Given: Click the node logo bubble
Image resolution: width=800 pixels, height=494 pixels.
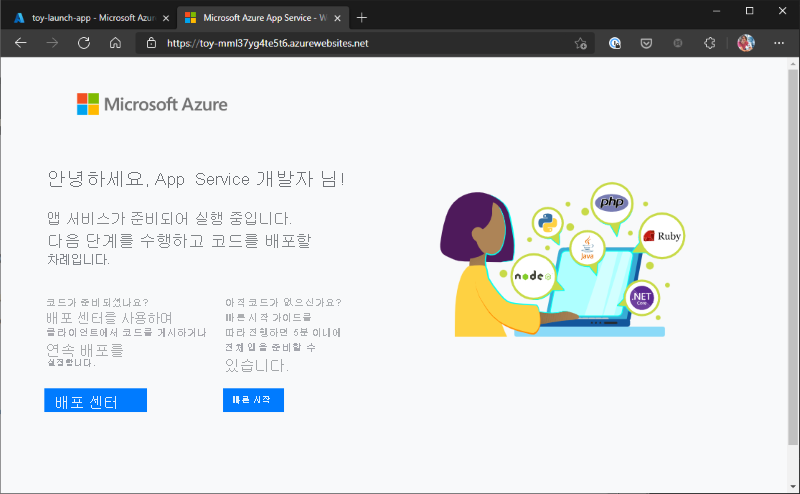Looking at the screenshot, I should 533,276.
